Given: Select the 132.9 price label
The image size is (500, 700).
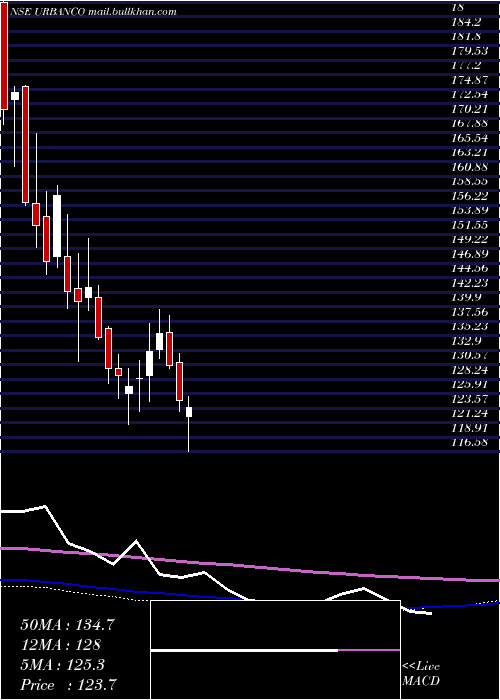Looking at the screenshot, I should click(467, 340).
